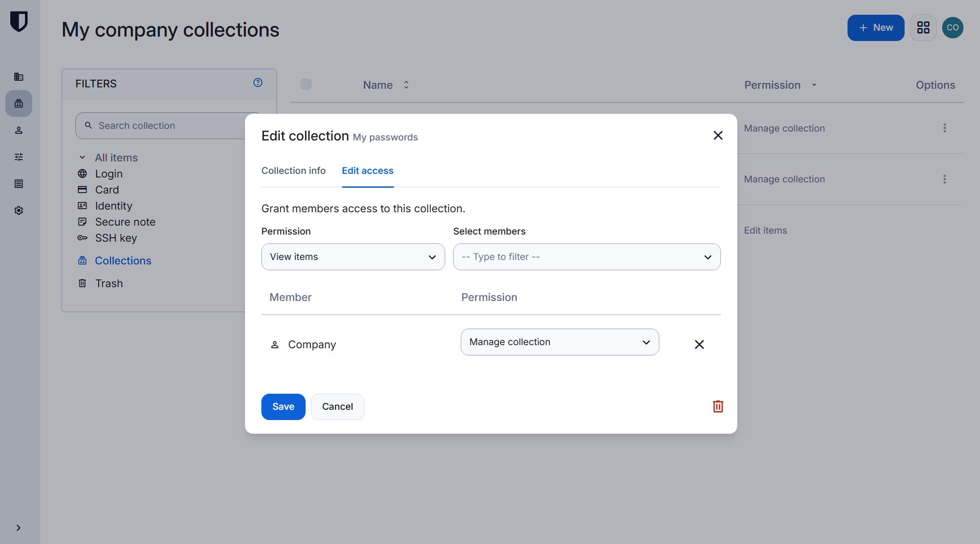Click the filters help question icon
Viewport: 980px width, 544px height.
258,82
